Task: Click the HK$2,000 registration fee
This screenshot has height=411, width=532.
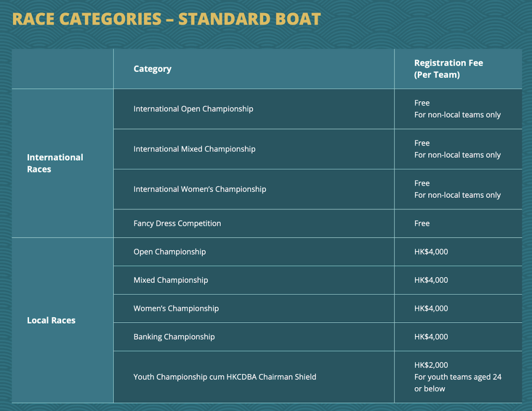Action: click(431, 365)
